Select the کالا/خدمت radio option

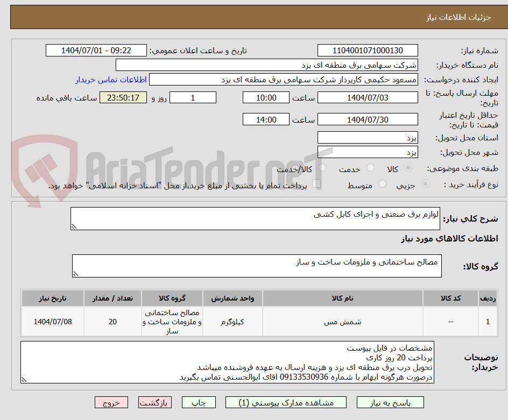(323, 168)
